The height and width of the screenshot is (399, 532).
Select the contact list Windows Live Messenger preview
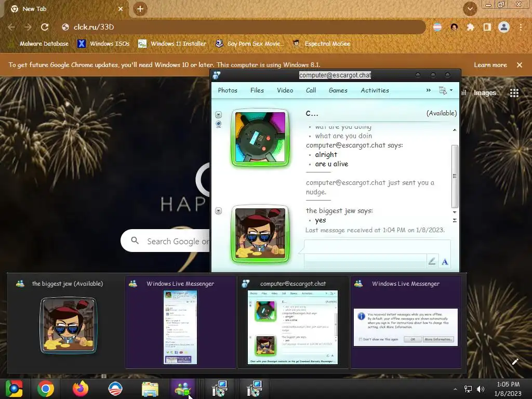(x=180, y=322)
